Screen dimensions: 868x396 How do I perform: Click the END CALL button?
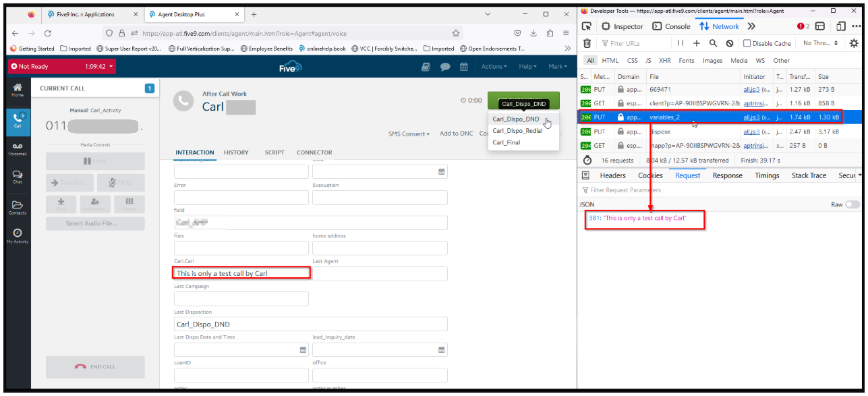(95, 367)
